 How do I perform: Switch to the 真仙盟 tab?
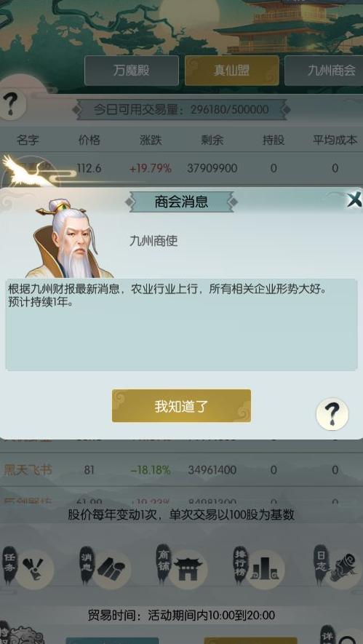231,71
